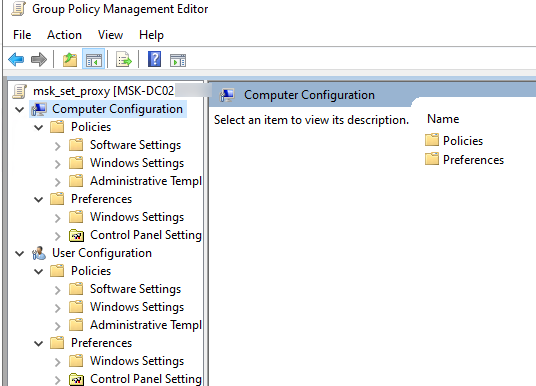
Task: Select Administrative Templates under Computer Configuration
Action: click(146, 181)
